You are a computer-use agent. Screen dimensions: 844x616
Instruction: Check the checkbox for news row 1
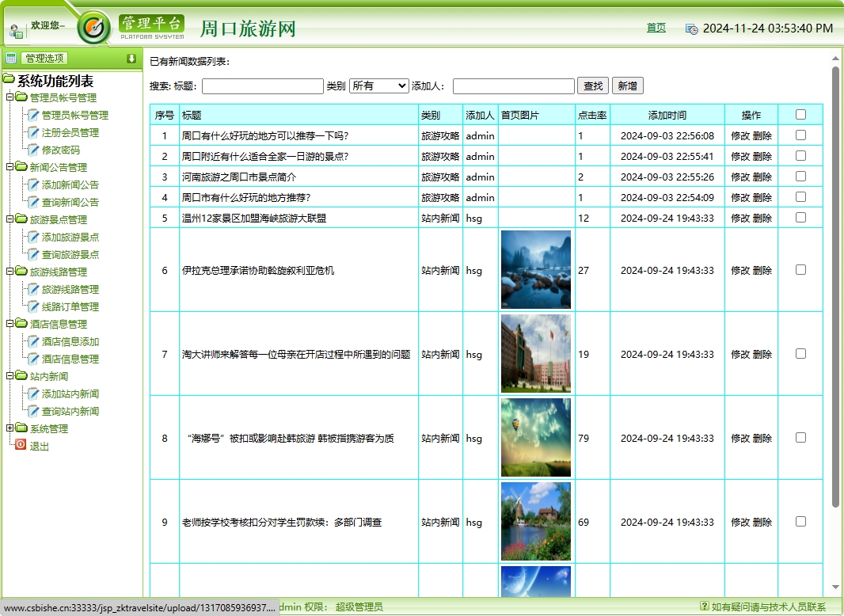click(800, 135)
